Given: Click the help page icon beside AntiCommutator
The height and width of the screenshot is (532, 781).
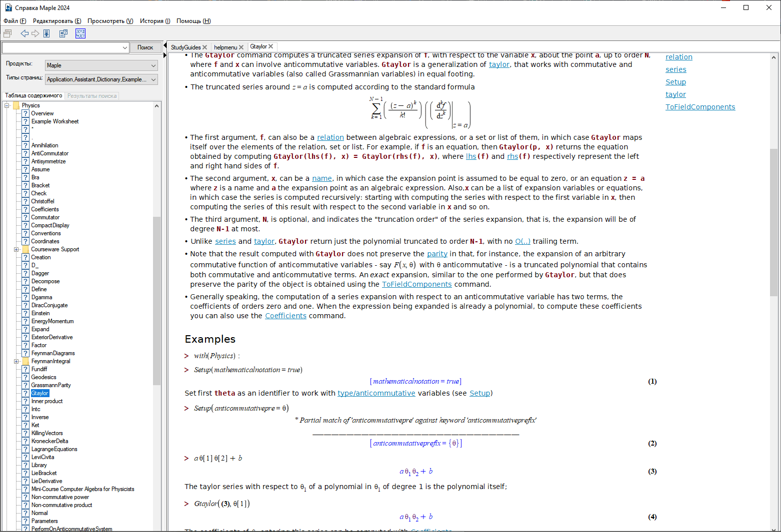Looking at the screenshot, I should (25, 153).
